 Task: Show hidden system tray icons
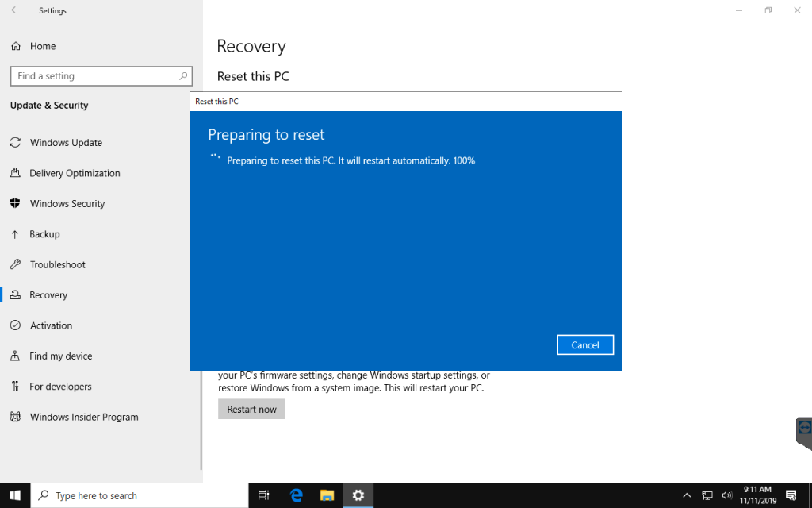(687, 495)
